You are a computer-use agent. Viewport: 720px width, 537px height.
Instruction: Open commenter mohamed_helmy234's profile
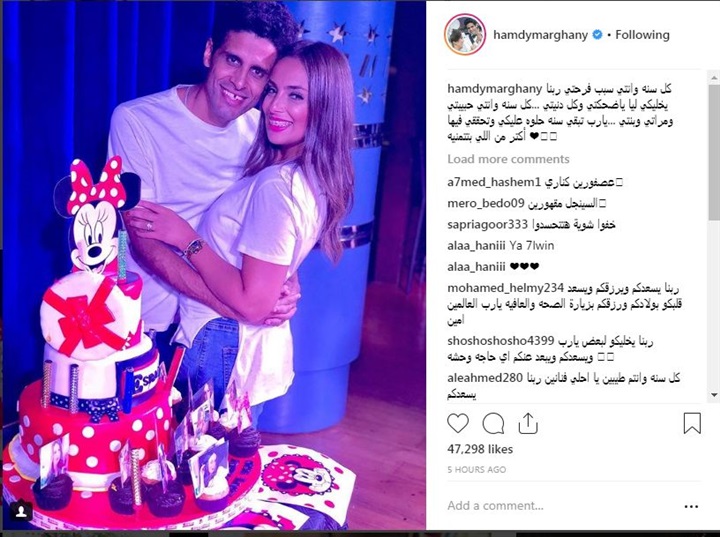coord(505,288)
